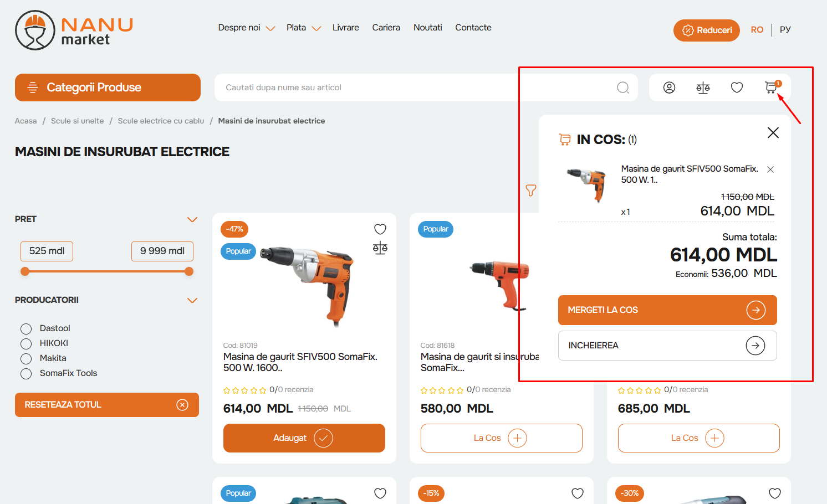This screenshot has width=827, height=504.
Task: Open the Livrare page
Action: pos(346,28)
